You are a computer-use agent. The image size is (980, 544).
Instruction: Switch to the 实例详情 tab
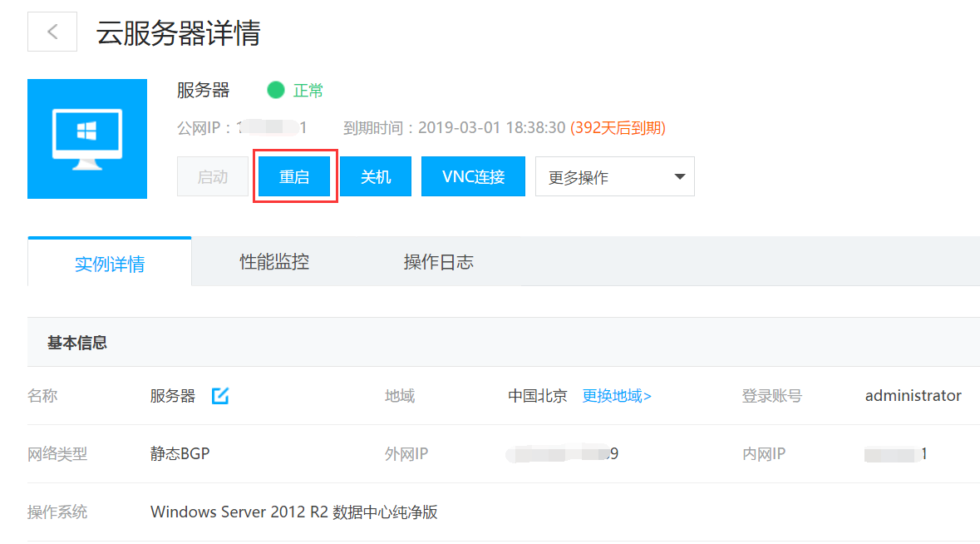[x=110, y=264]
